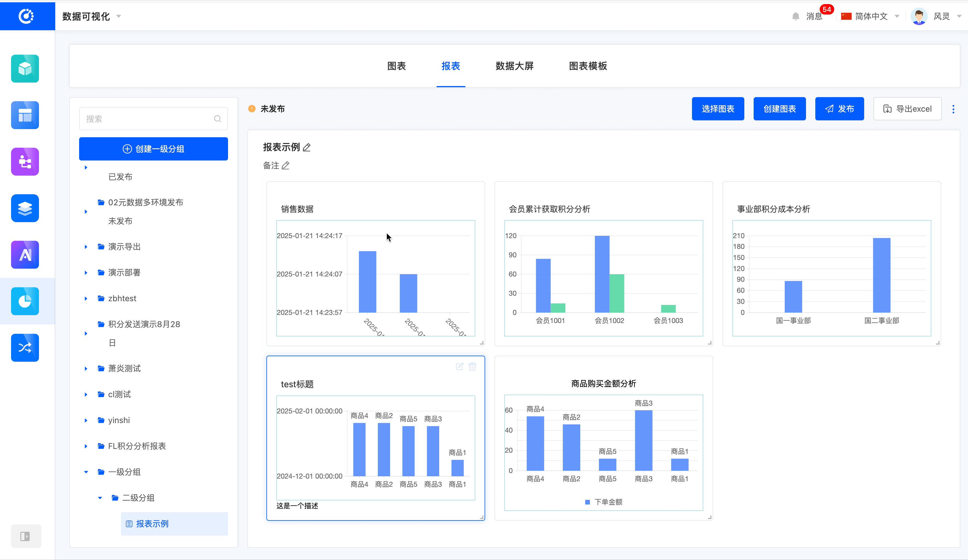The width and height of the screenshot is (968, 560).
Task: Expand the 演示导出 folder arrow
Action: click(x=86, y=247)
